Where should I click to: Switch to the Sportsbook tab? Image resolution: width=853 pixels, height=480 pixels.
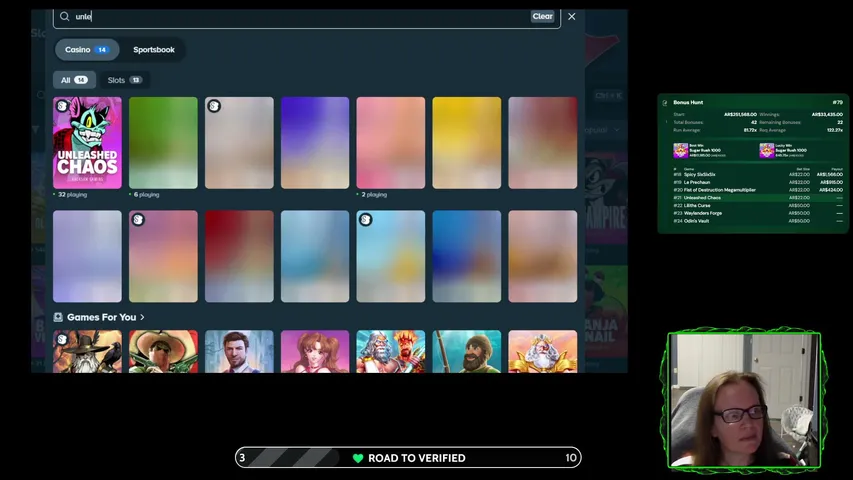(x=154, y=50)
